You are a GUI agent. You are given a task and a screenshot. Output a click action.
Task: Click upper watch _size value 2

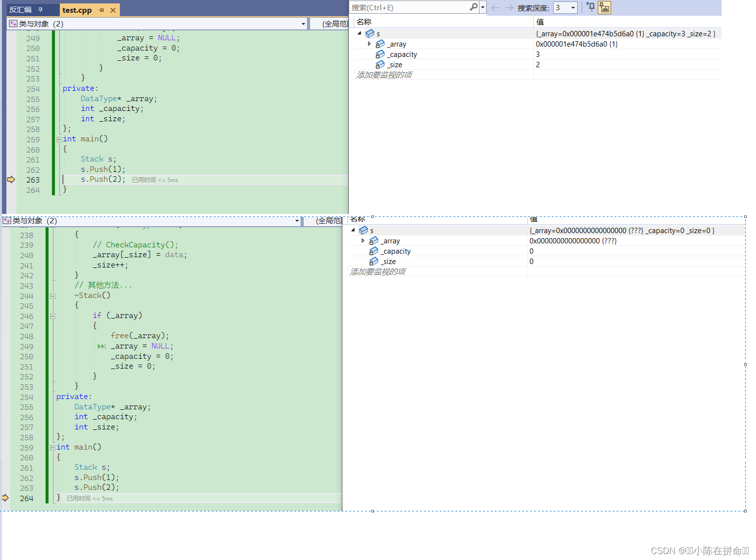[x=538, y=64]
